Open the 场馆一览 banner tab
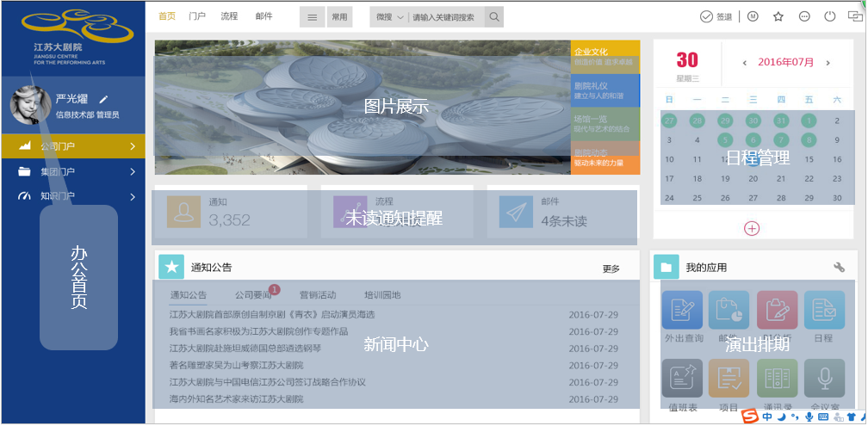 [x=605, y=123]
